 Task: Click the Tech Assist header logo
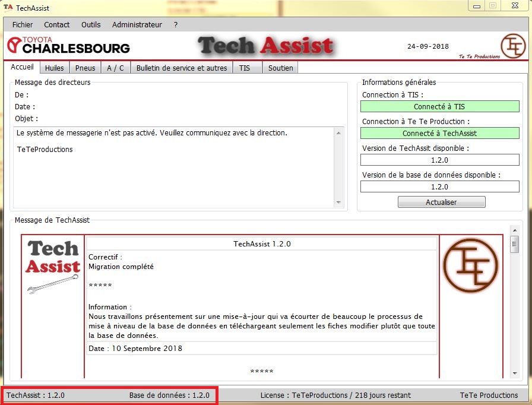tap(265, 46)
